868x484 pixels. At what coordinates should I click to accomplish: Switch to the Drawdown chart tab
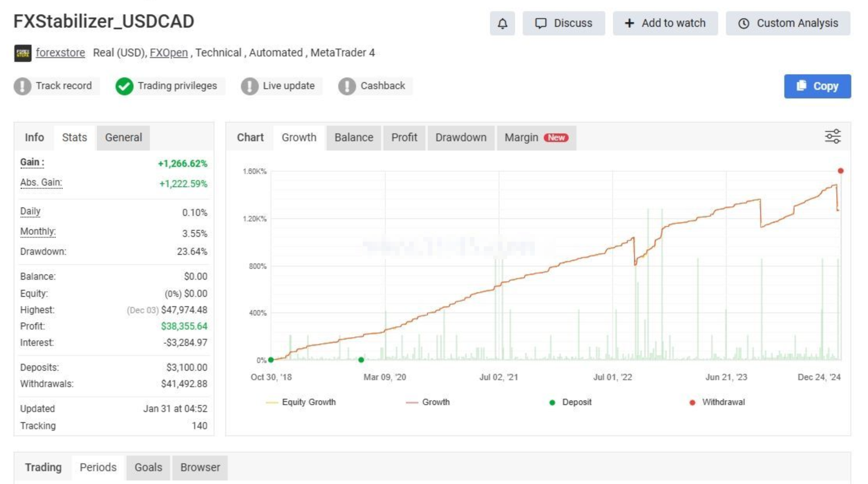460,137
